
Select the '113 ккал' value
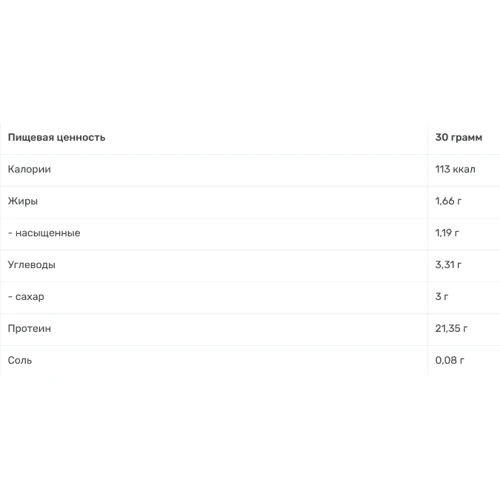click(455, 169)
